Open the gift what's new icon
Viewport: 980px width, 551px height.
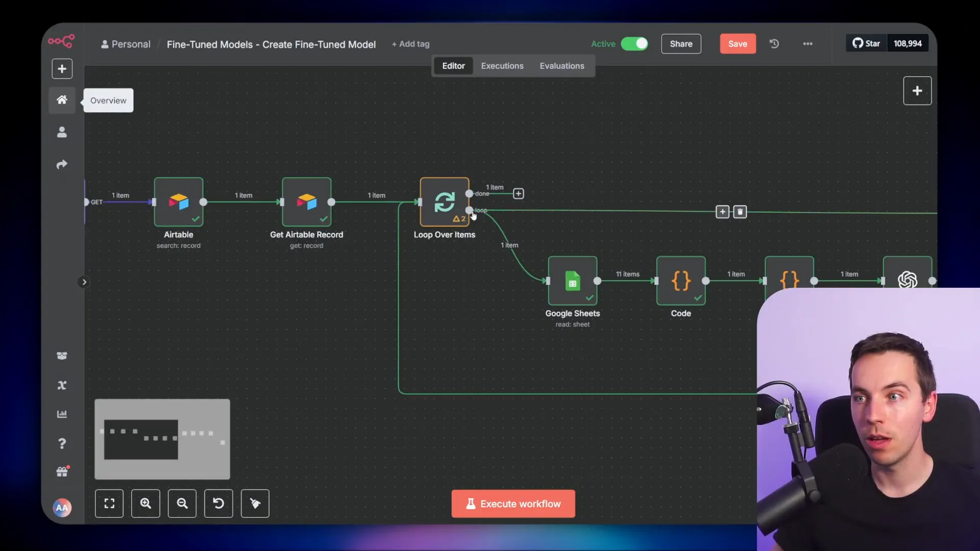(62, 472)
